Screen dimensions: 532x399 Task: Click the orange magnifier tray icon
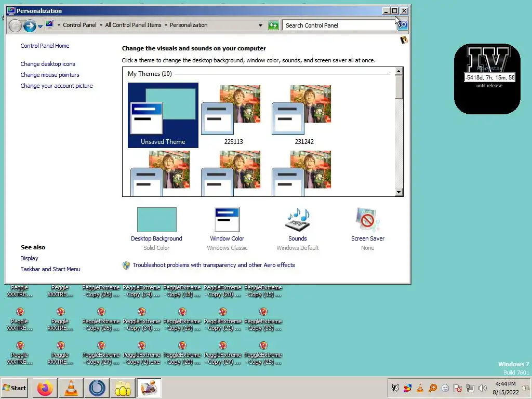(433, 388)
